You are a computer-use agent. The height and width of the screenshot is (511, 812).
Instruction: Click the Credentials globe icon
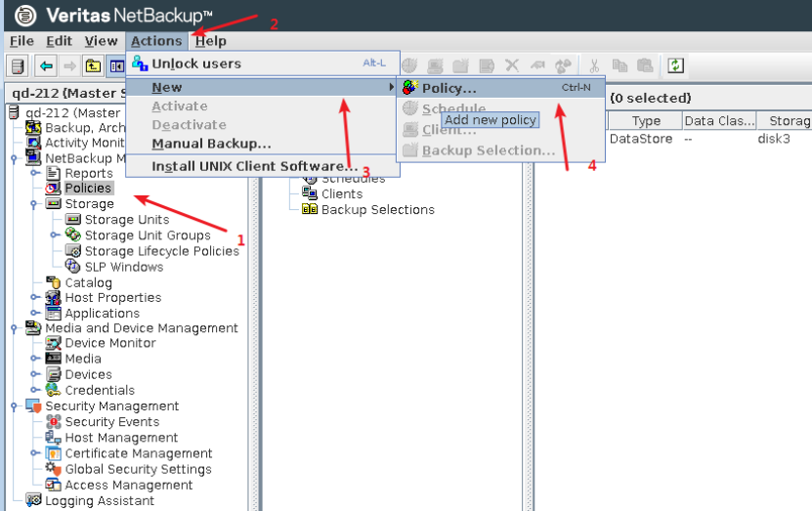click(54, 389)
